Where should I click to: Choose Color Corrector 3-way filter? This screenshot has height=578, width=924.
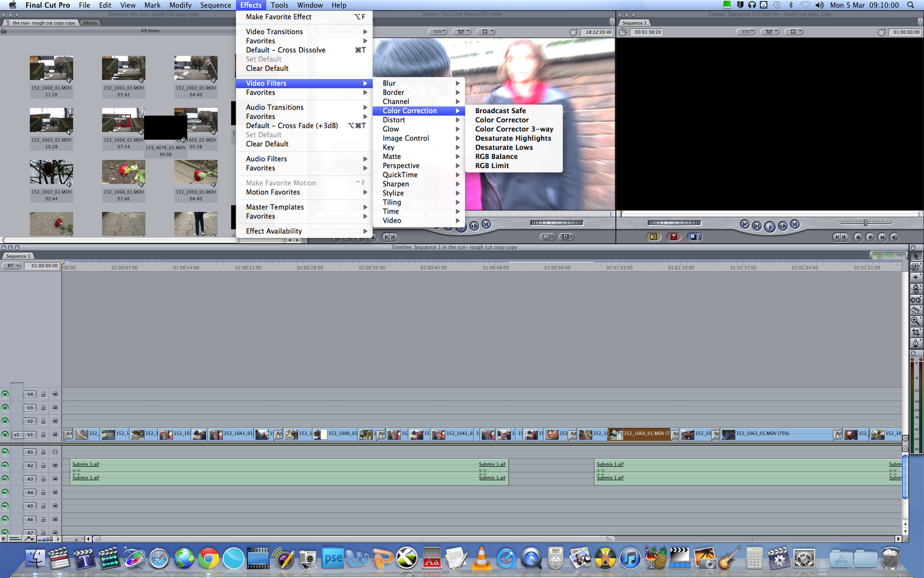514,129
